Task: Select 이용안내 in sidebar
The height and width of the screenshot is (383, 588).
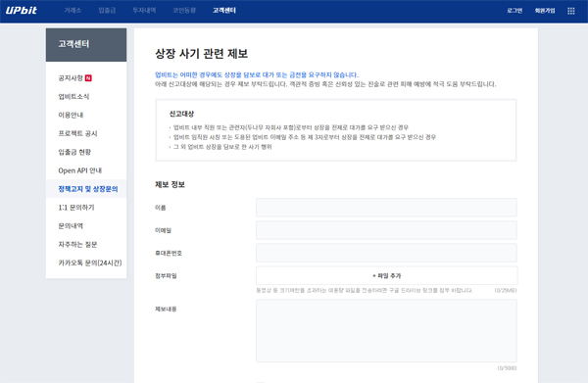Action: [x=71, y=115]
